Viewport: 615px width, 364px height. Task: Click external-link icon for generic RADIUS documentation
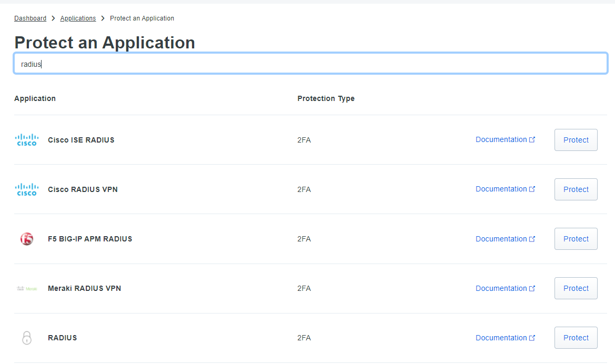click(532, 338)
